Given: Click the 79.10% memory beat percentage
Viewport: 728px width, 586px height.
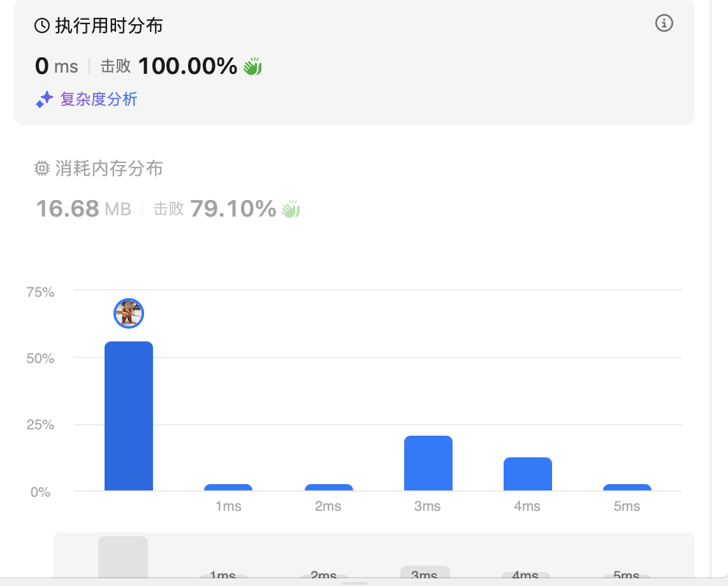Looking at the screenshot, I should pyautogui.click(x=233, y=209).
